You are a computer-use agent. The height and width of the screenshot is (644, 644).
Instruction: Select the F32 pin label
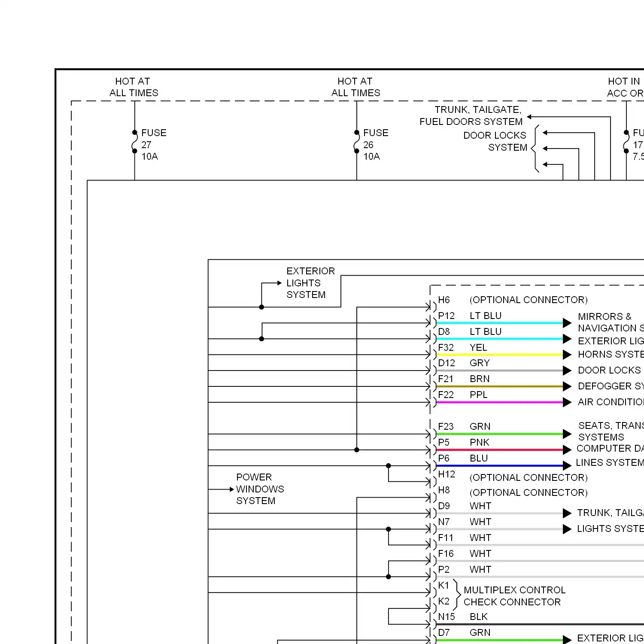pyautogui.click(x=446, y=347)
